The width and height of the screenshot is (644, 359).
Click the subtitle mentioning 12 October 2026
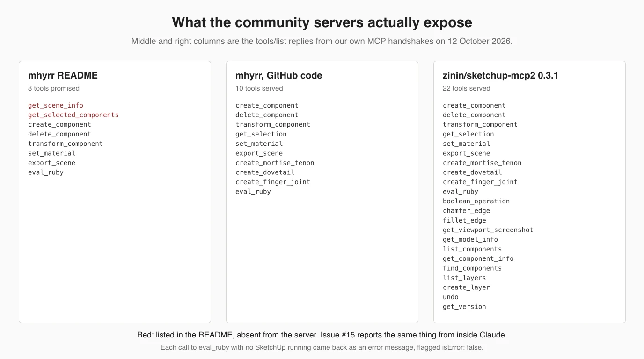pyautogui.click(x=322, y=41)
